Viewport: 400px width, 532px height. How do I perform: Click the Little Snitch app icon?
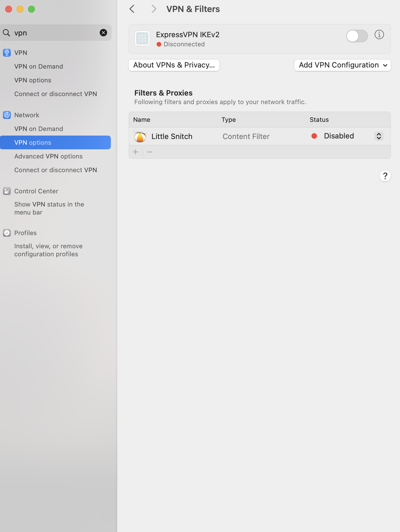pos(140,136)
